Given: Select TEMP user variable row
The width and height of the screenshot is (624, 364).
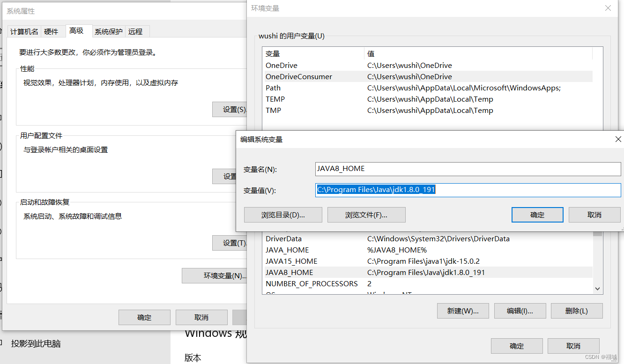Looking at the screenshot, I should (427, 99).
